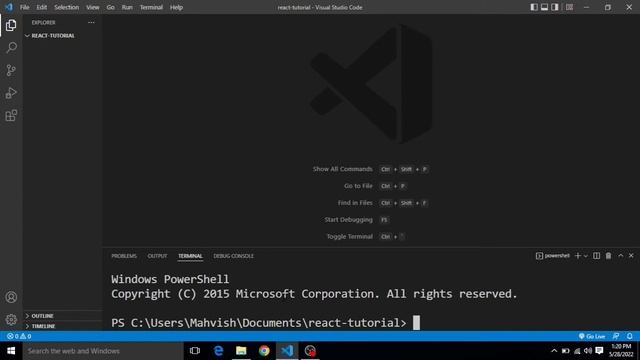Open the Manage gear icon
The width and height of the screenshot is (640, 360).
(x=11, y=320)
